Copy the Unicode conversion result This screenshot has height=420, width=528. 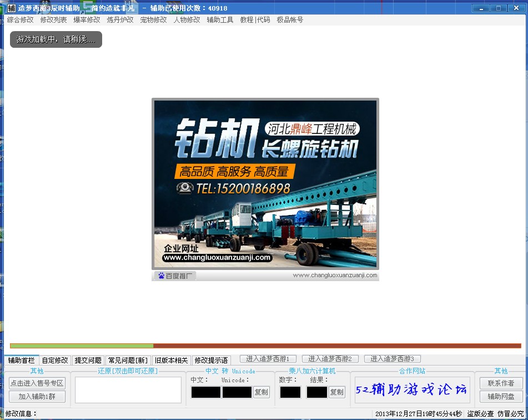click(x=262, y=392)
